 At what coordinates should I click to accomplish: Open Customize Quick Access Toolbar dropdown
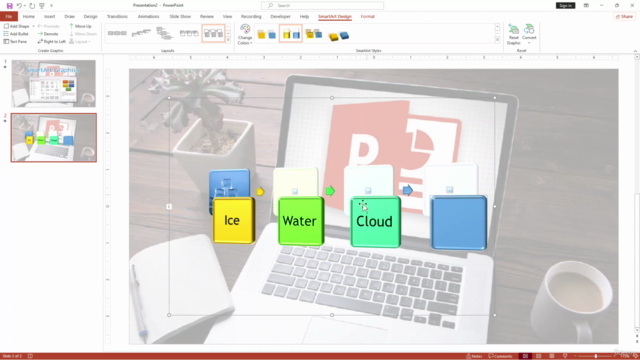point(51,6)
